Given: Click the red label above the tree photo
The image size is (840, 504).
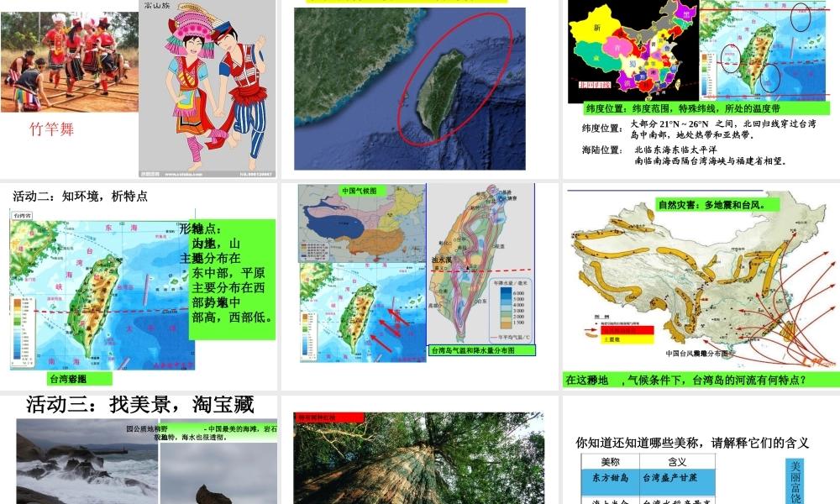Looking at the screenshot, I should pos(329,417).
